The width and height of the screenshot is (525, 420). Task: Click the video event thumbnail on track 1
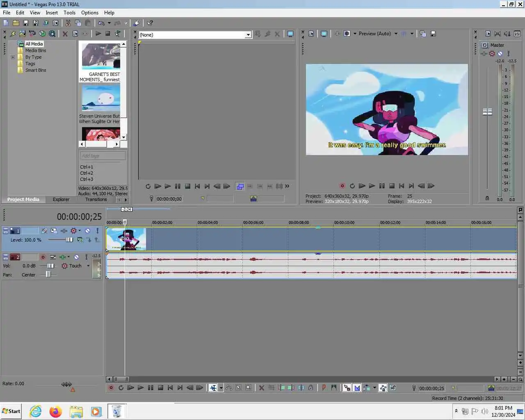tap(126, 239)
